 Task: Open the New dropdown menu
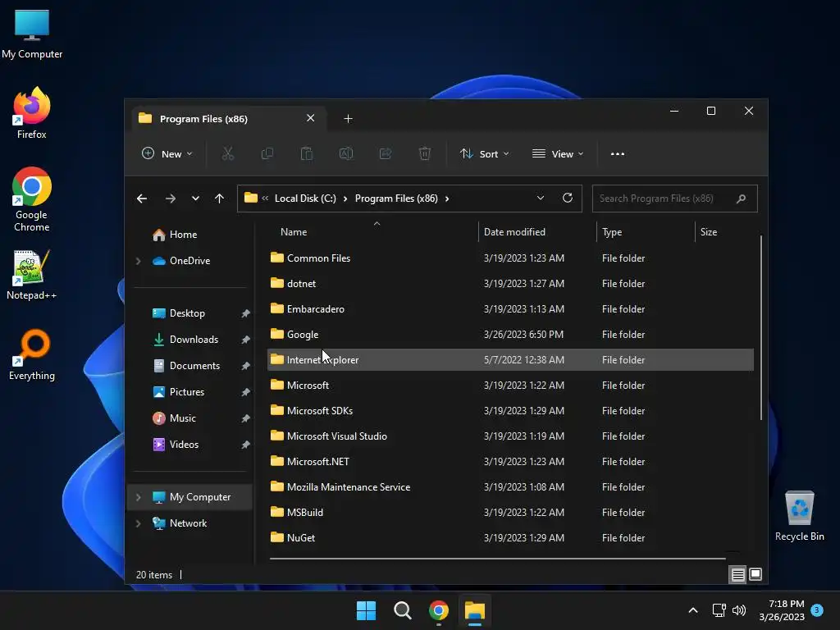tap(167, 153)
